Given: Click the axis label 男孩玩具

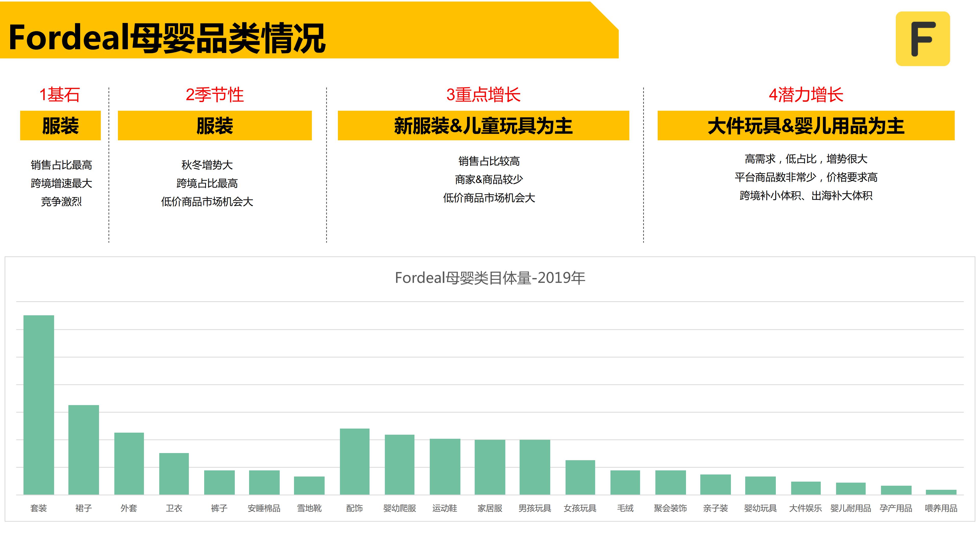Looking at the screenshot, I should [x=535, y=508].
